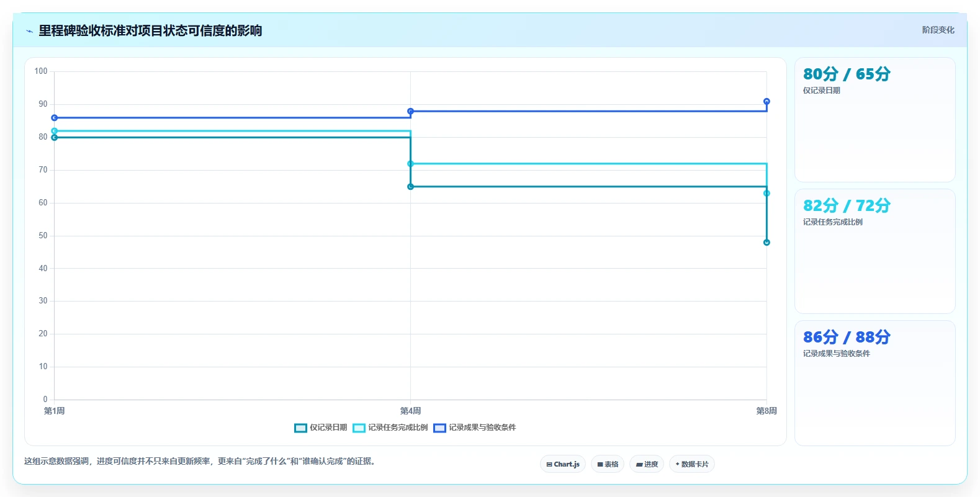Click the 记录任务完成比例 card caption
The height and width of the screenshot is (497, 980).
pos(832,222)
